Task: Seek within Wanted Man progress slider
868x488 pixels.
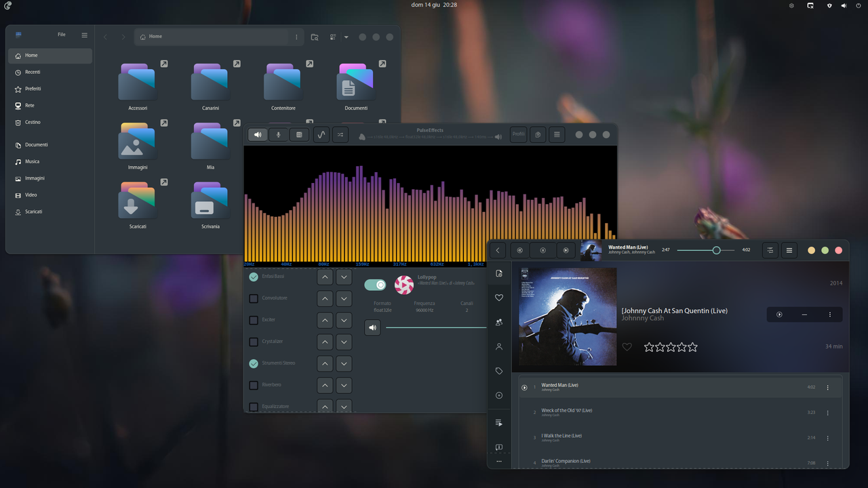Action: coord(705,250)
